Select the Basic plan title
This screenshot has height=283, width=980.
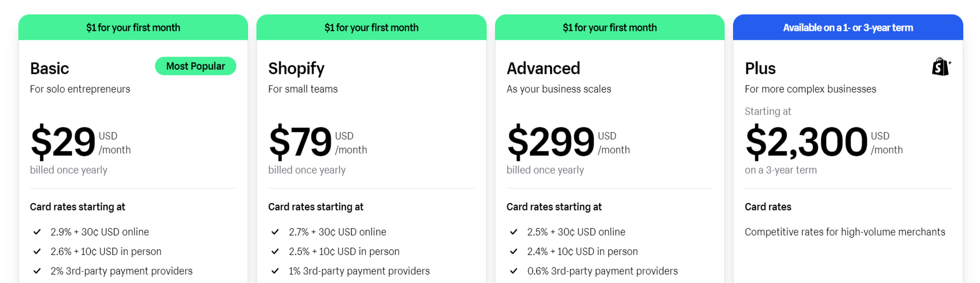click(50, 68)
